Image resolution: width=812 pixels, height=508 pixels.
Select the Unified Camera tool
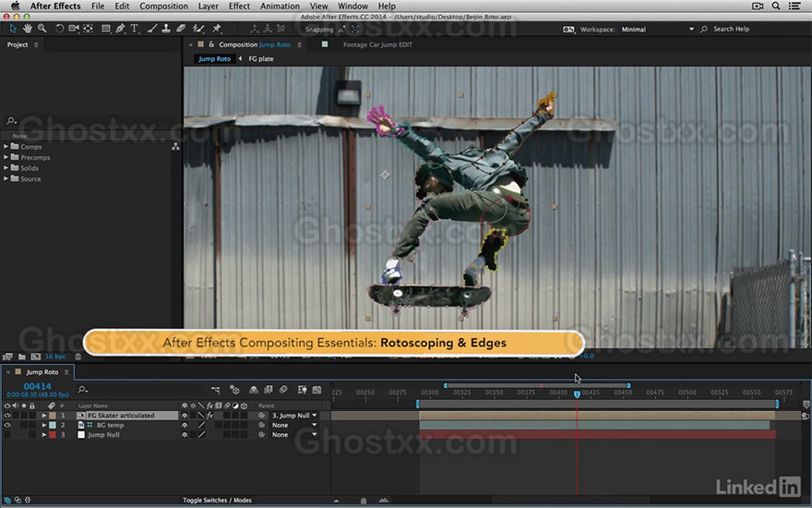74,29
